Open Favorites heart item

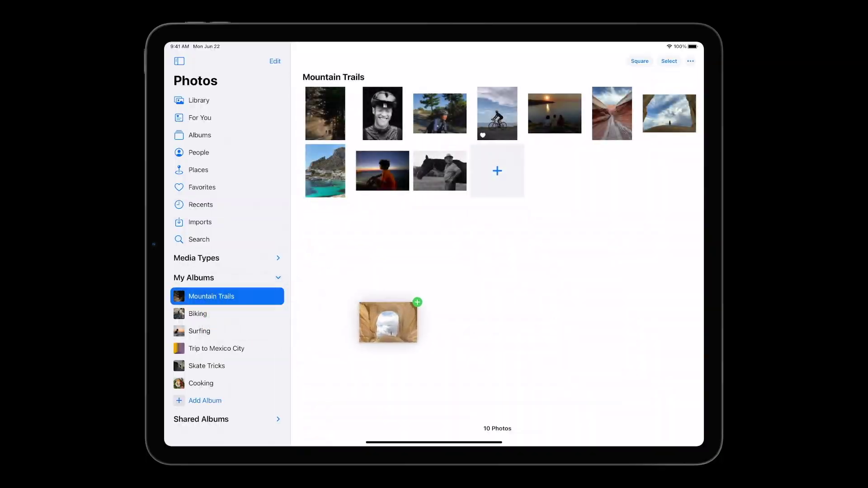(202, 187)
